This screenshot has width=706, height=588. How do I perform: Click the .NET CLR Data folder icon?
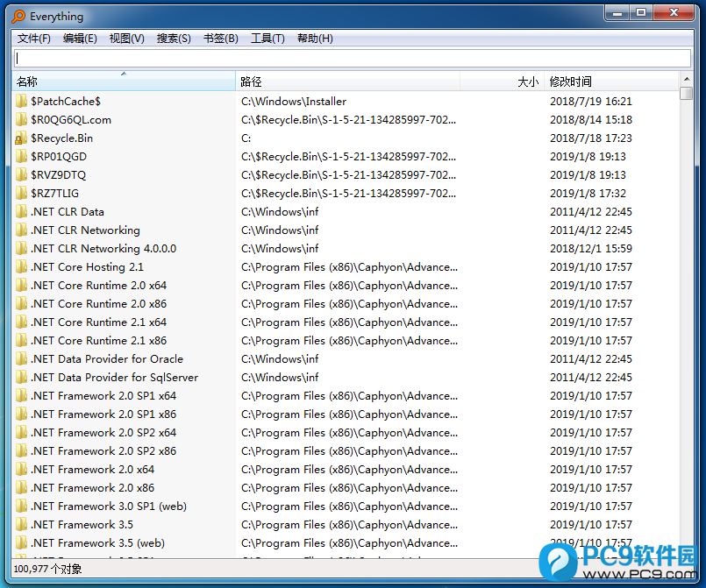[x=21, y=212]
